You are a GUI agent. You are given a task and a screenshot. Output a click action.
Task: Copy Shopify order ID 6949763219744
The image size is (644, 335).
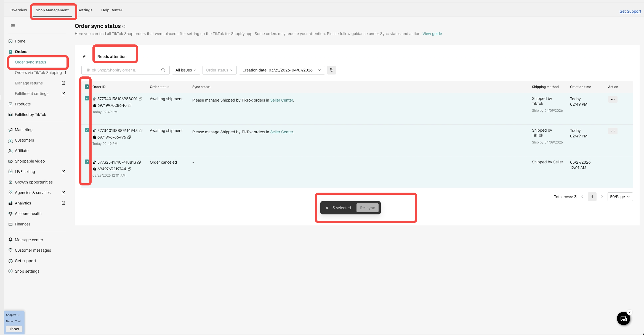tap(129, 169)
